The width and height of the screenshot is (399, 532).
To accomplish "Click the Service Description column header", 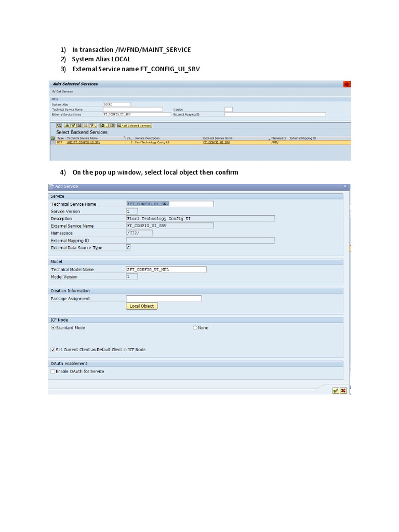I will coord(168,138).
